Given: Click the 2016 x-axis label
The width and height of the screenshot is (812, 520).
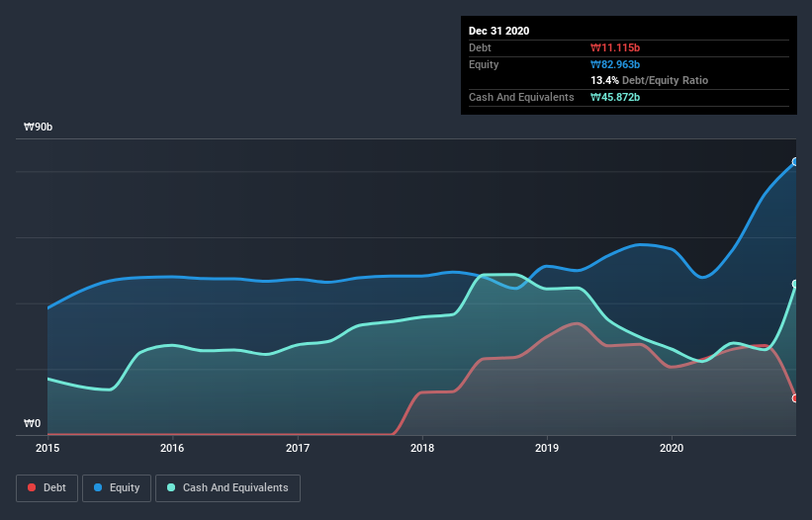Looking at the screenshot, I should point(172,448).
